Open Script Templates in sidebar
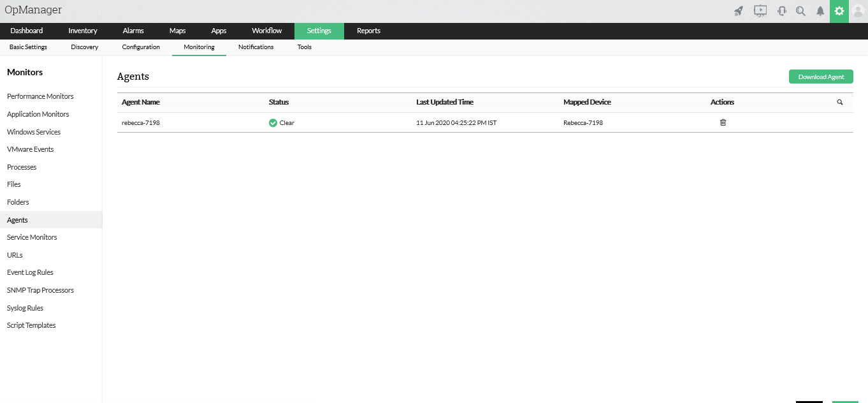Screen dimensions: 868x403 tap(31, 325)
